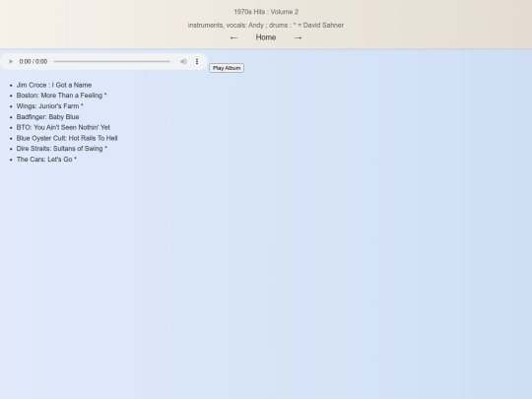Mute audio with the speaker icon
The height and width of the screenshot is (399, 532).
tap(183, 61)
